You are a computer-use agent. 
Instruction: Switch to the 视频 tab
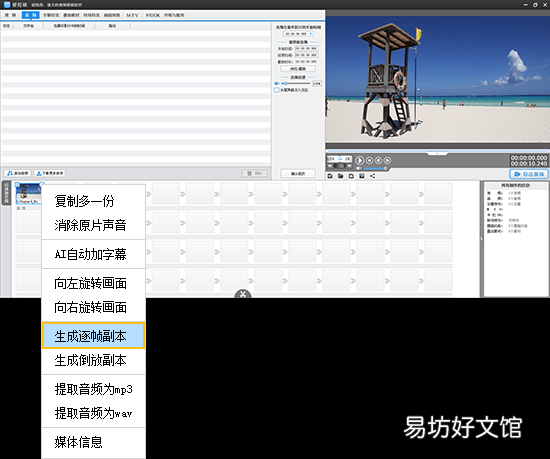(x=11, y=15)
